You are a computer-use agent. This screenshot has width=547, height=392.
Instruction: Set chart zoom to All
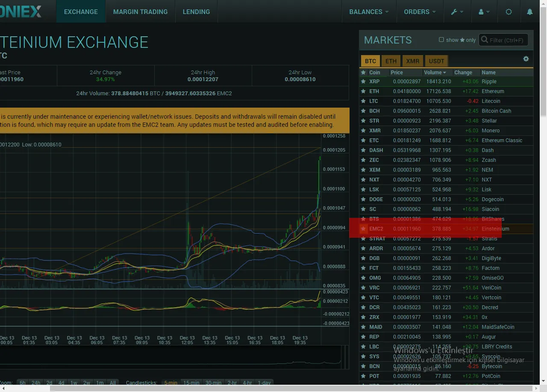pyautogui.click(x=113, y=383)
